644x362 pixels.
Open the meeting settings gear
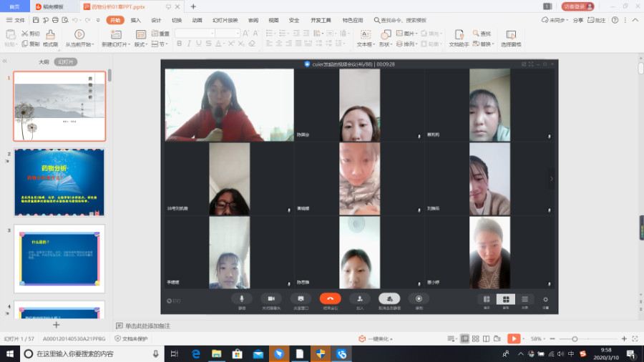(545, 300)
